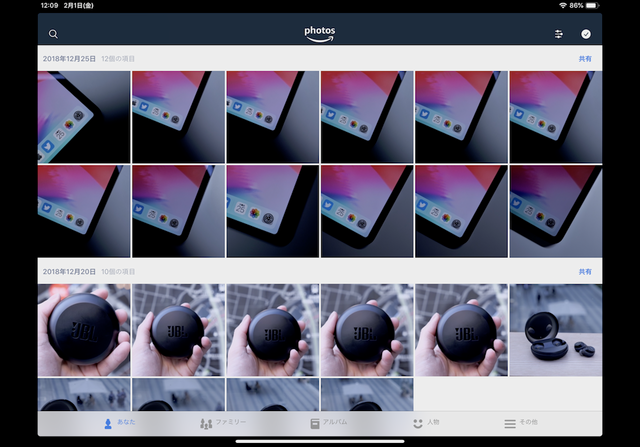Open fourth photo in December 25 first row
640x447 pixels.
click(x=367, y=117)
